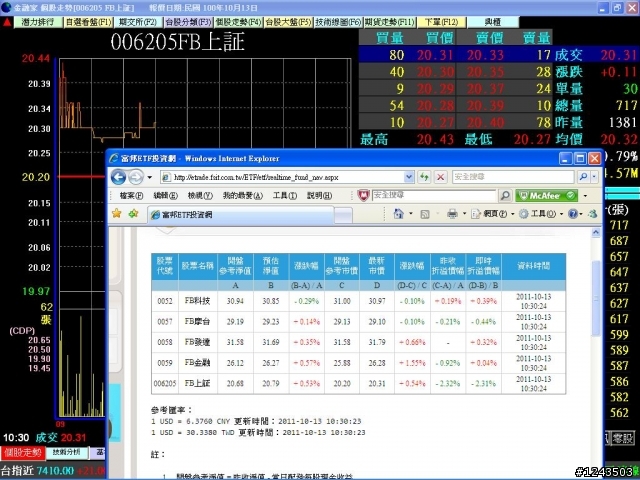Screen dimensions: 640x480
Task: Open the 檢視(V) menu
Action: pos(200,196)
